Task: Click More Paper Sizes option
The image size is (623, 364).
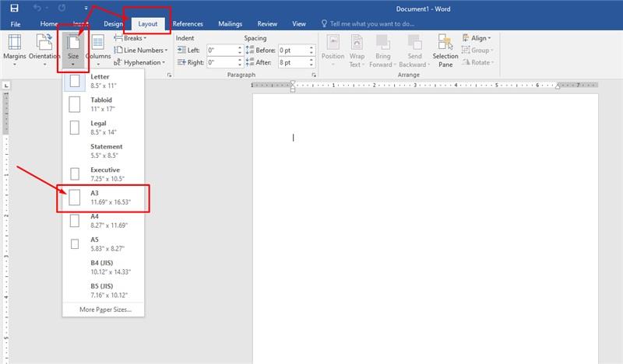Action: coord(105,310)
